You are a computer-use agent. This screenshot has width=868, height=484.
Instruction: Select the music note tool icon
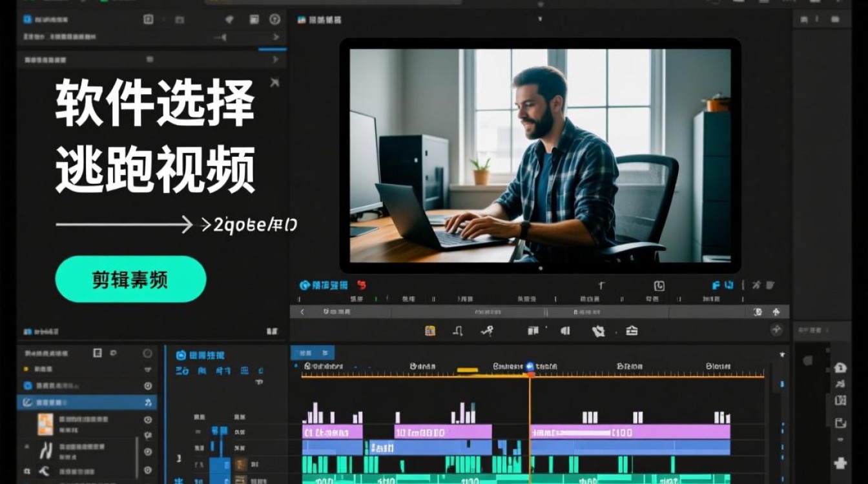[x=458, y=331]
